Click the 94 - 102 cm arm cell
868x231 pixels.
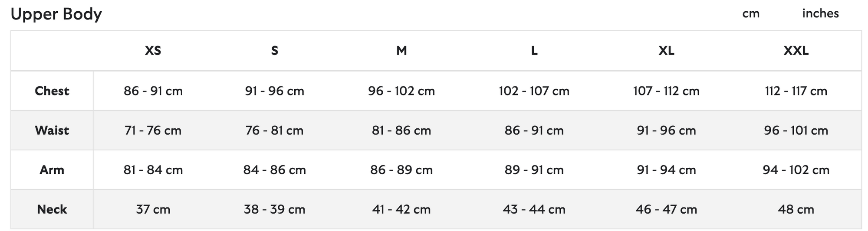[796, 170]
